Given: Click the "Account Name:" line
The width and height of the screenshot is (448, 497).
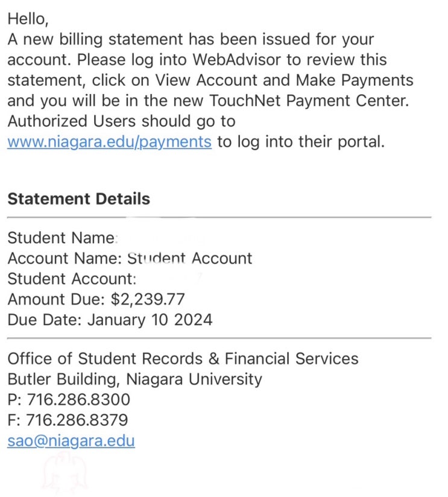Looking at the screenshot, I should [x=130, y=259].
